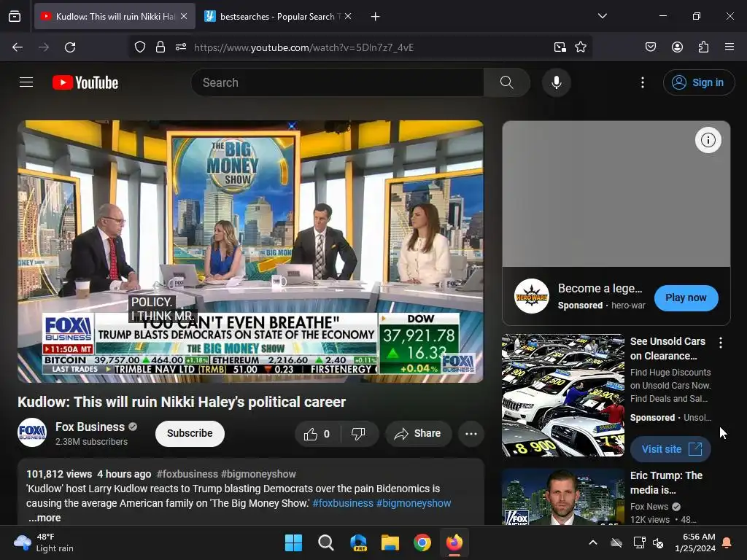Open Firefox application menu
The height and width of the screenshot is (560, 747).
pos(729,47)
